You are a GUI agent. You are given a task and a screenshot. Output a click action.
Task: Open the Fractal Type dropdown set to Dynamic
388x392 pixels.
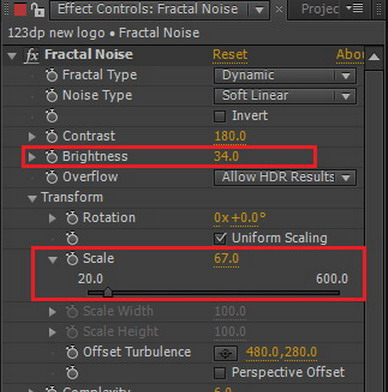(285, 76)
